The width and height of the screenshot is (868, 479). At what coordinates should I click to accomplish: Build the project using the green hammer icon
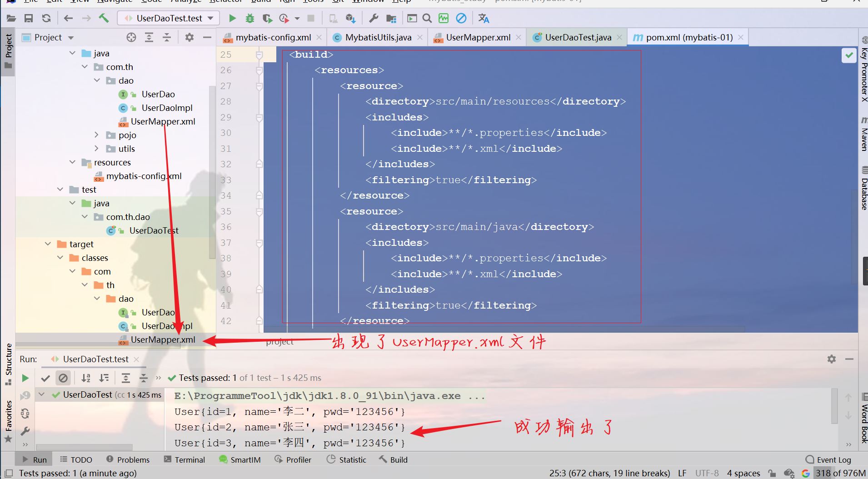[x=104, y=18]
